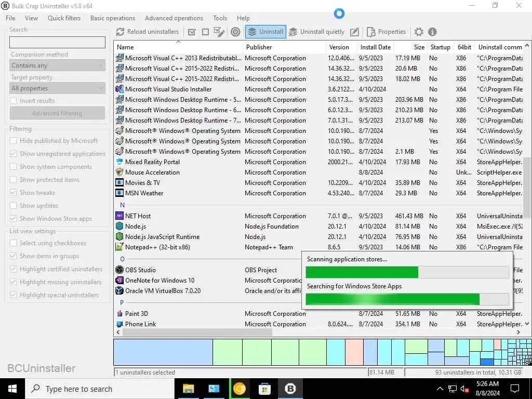Viewport: 532px width, 399px height.
Task: Select the Notepad++ (32-bit x86) icon
Action: coord(119,247)
